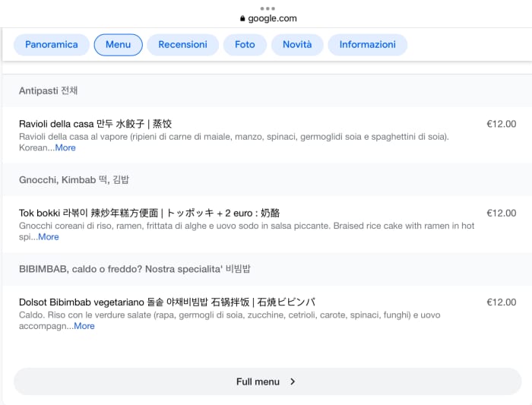Select the Menu tab
Viewport: 532px width, 405px height.
(118, 45)
